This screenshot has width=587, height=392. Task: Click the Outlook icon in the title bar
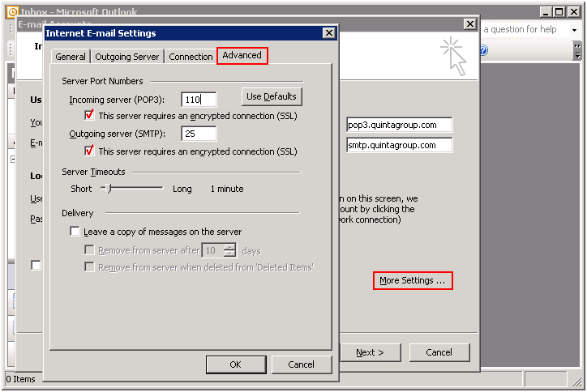(11, 12)
